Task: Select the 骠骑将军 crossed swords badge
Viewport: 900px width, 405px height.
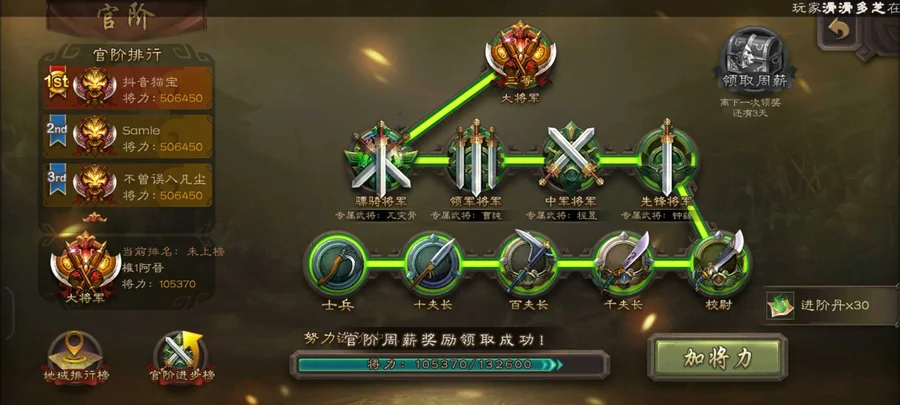Action: (381, 159)
